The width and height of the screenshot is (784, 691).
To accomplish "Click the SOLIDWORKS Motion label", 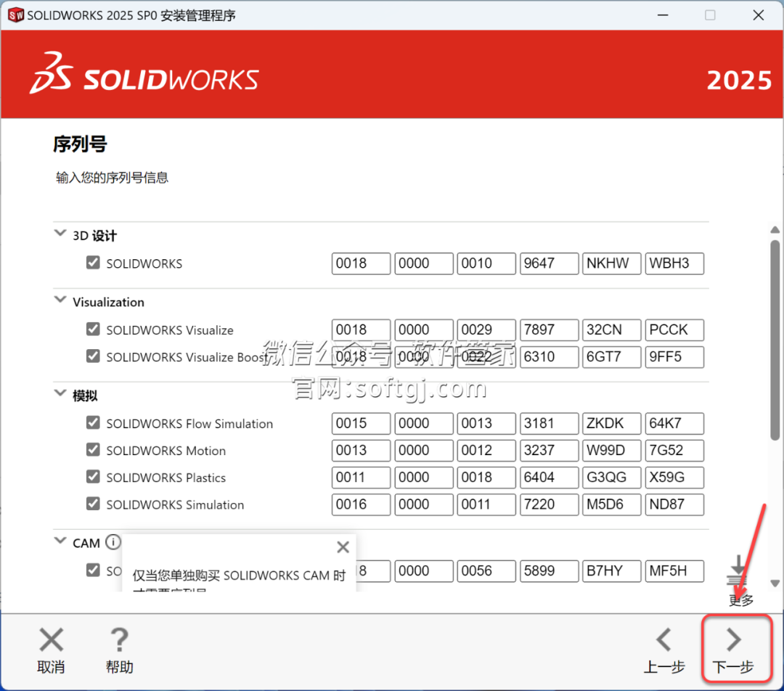I will (x=166, y=451).
